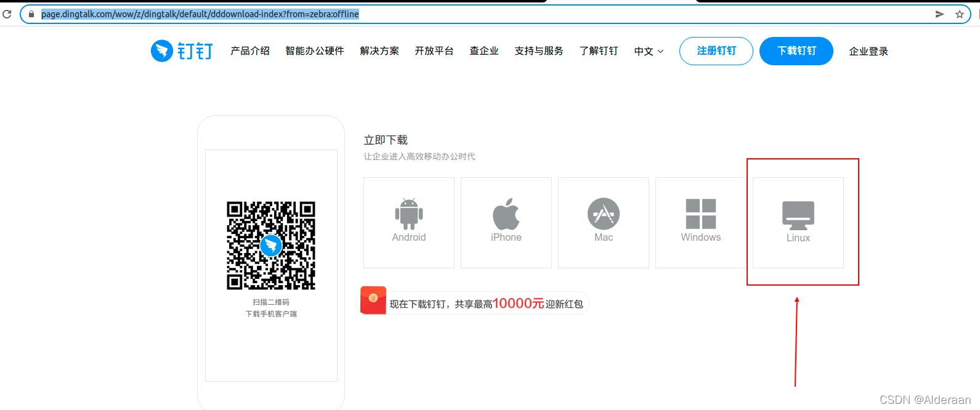Open the 智能办公硬件 menu

click(x=315, y=50)
